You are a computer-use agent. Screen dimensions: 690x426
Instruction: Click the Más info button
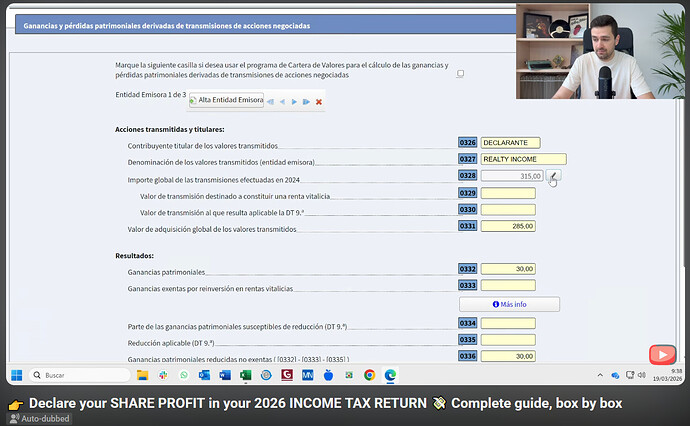(510, 304)
